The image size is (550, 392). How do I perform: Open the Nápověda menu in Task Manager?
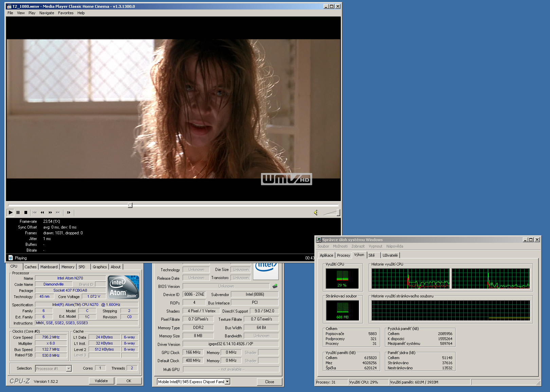click(395, 246)
